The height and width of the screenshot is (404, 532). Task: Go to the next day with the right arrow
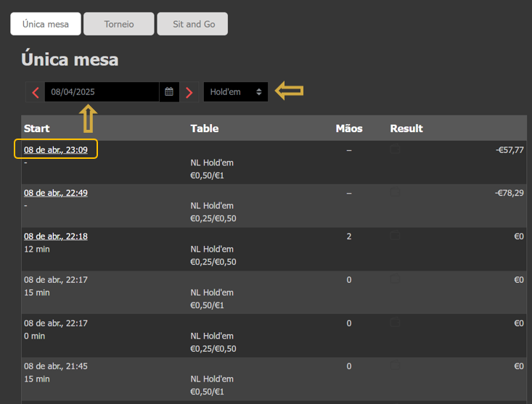(189, 92)
